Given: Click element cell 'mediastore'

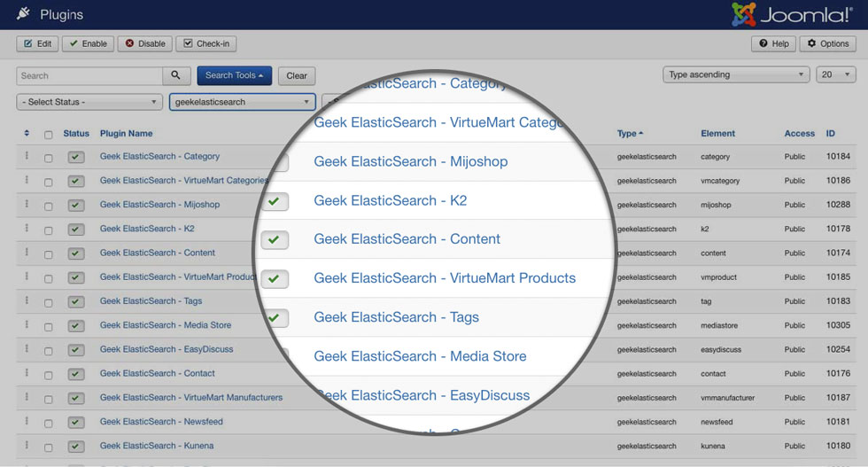Looking at the screenshot, I should click(x=719, y=326).
